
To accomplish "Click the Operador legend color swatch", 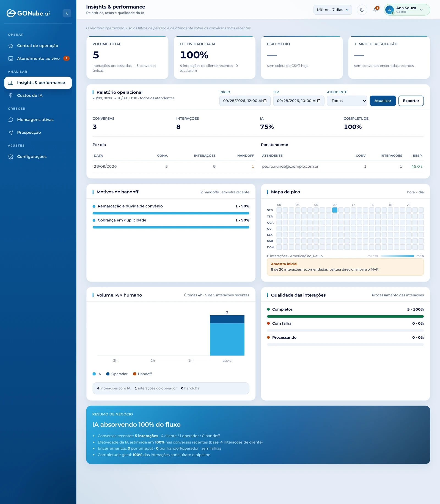I will tap(108, 374).
